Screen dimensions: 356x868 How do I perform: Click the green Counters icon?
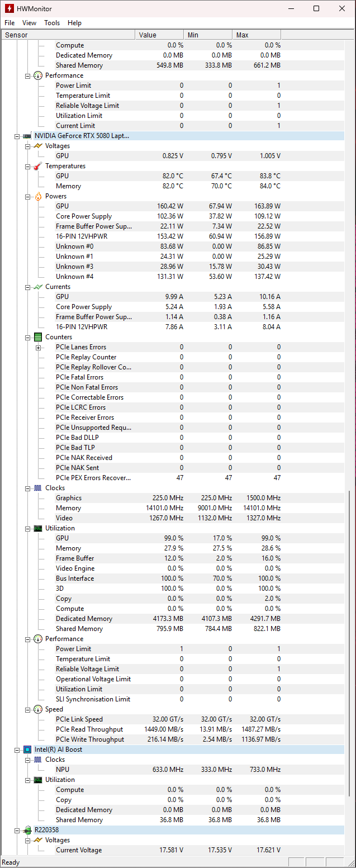[38, 337]
